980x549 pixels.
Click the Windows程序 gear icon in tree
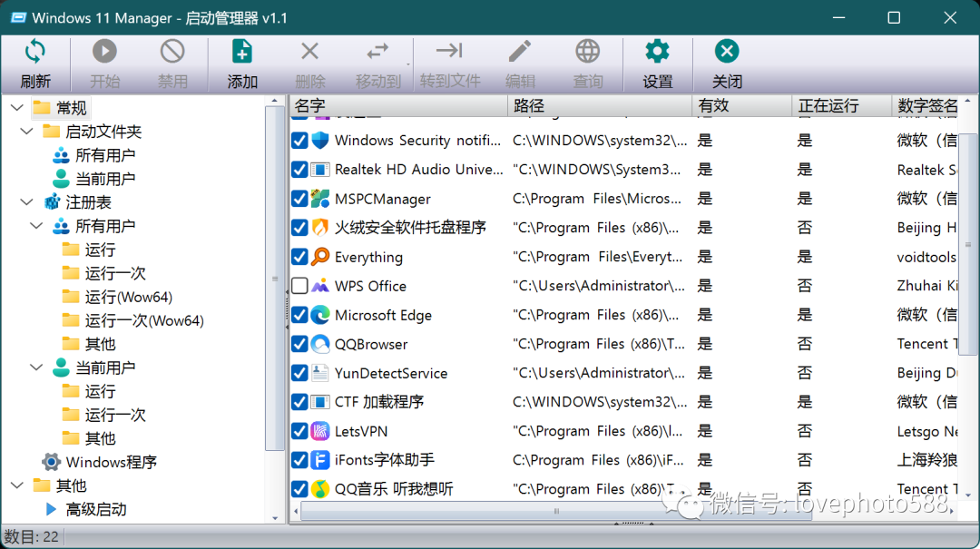[x=51, y=462]
